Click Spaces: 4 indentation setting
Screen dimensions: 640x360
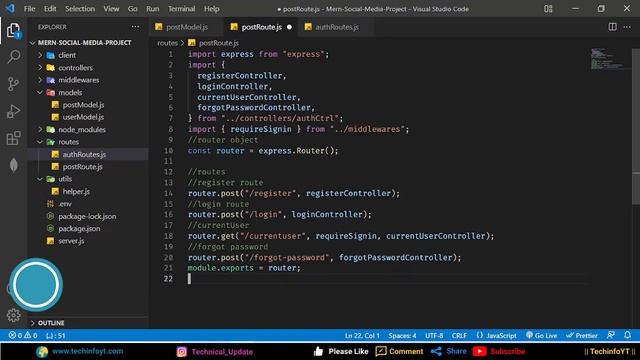click(402, 336)
